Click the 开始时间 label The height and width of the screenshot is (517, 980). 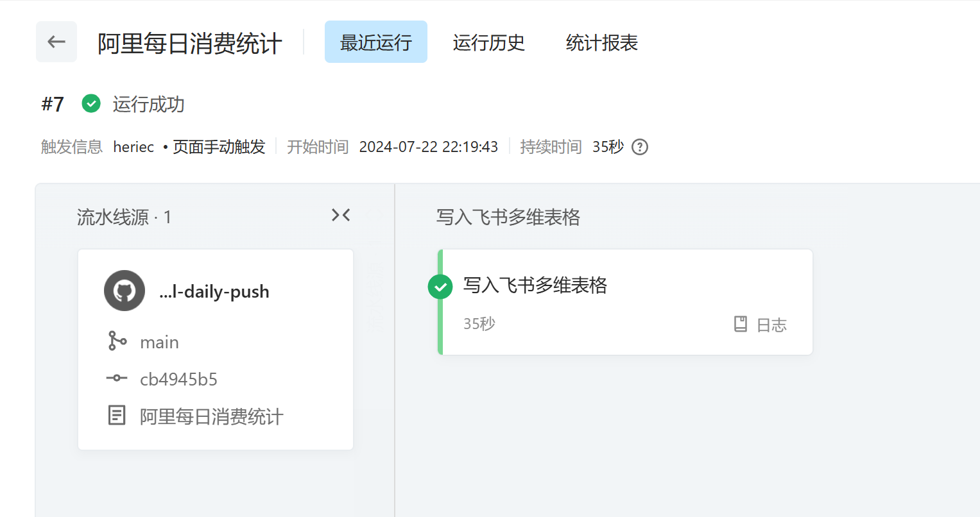coord(318,147)
